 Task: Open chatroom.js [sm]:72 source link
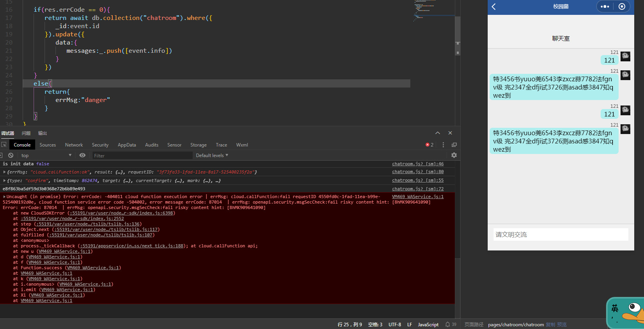(418, 189)
